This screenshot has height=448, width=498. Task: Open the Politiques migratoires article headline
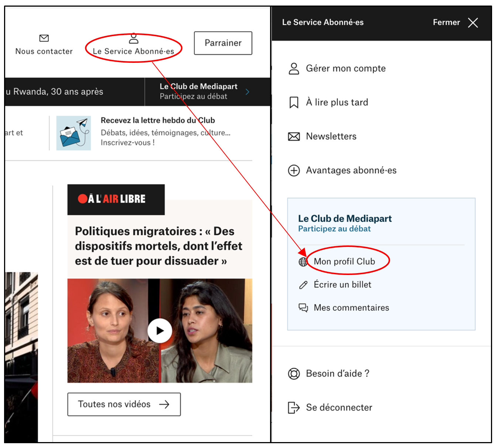point(158,246)
